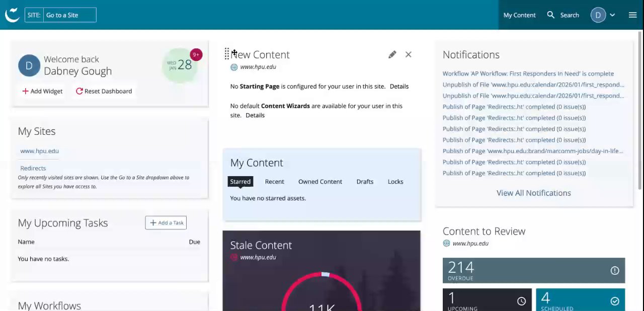Open the 4 Scheduled tile
Image resolution: width=644 pixels, height=311 pixels.
[x=581, y=300]
